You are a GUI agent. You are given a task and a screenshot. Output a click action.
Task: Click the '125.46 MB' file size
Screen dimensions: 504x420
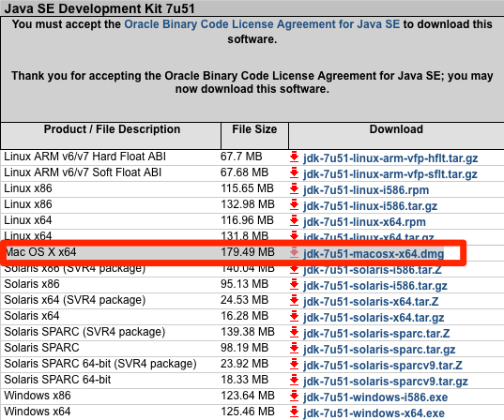pyautogui.click(x=248, y=412)
